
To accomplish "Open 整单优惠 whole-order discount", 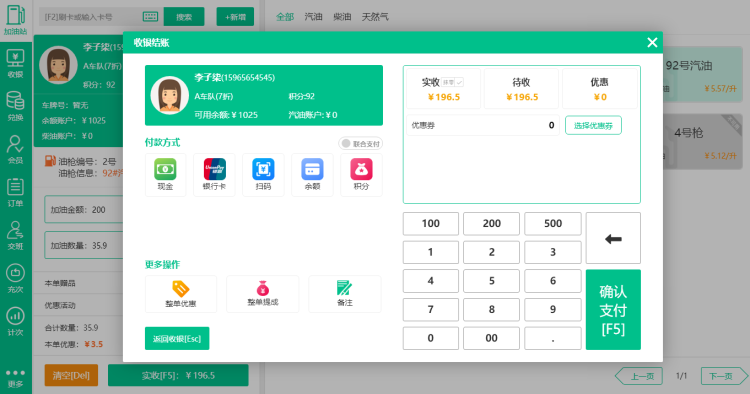I will coord(181,294).
